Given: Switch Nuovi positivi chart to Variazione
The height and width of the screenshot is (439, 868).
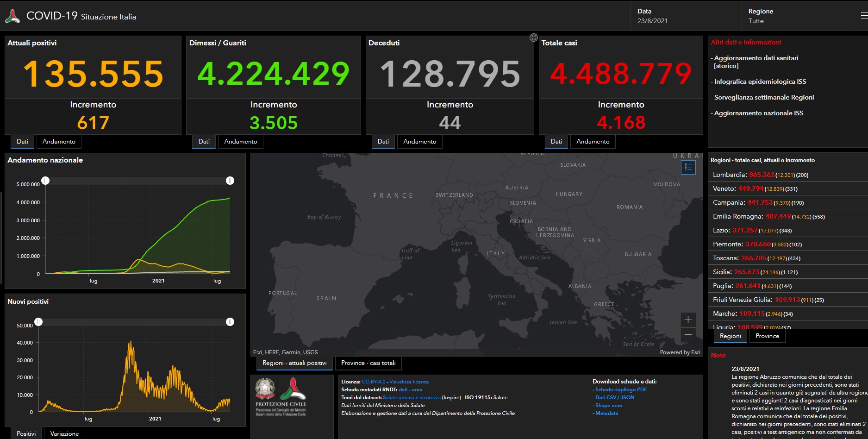Looking at the screenshot, I should pyautogui.click(x=64, y=433).
